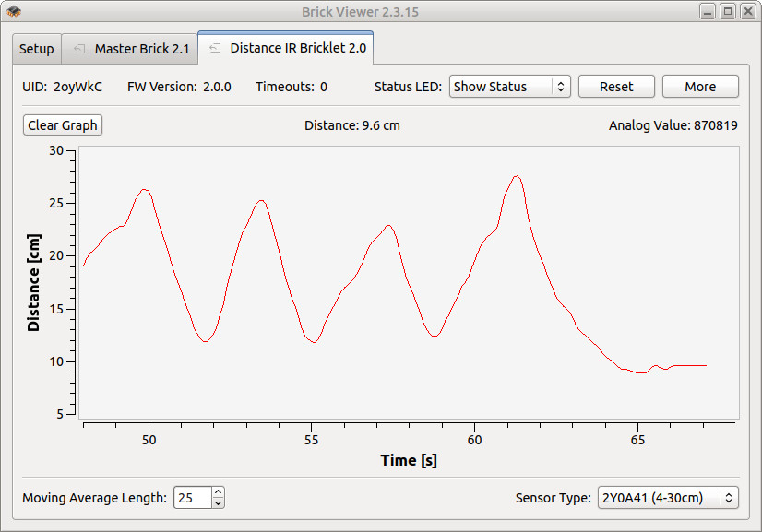This screenshot has height=532, width=762.
Task: Click the Analog Value readout label
Action: (x=673, y=125)
